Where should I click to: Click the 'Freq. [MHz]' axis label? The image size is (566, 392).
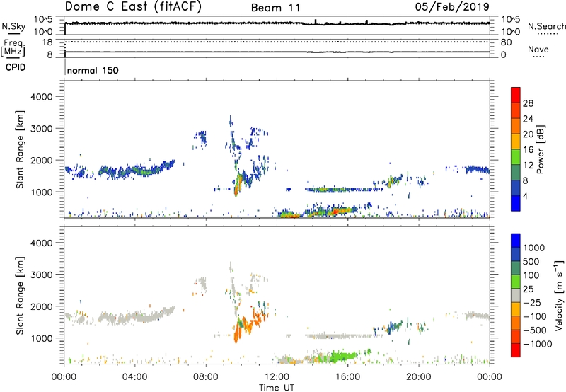[x=13, y=47]
